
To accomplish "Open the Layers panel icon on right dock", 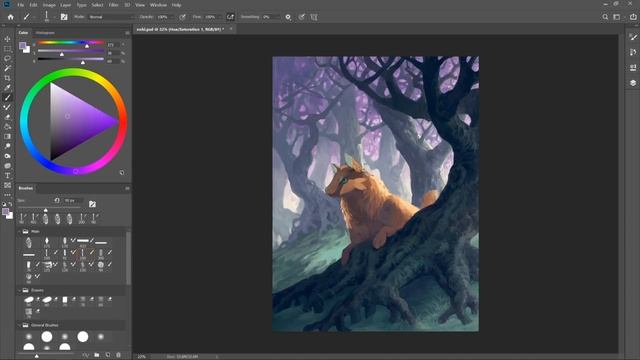I will (633, 83).
